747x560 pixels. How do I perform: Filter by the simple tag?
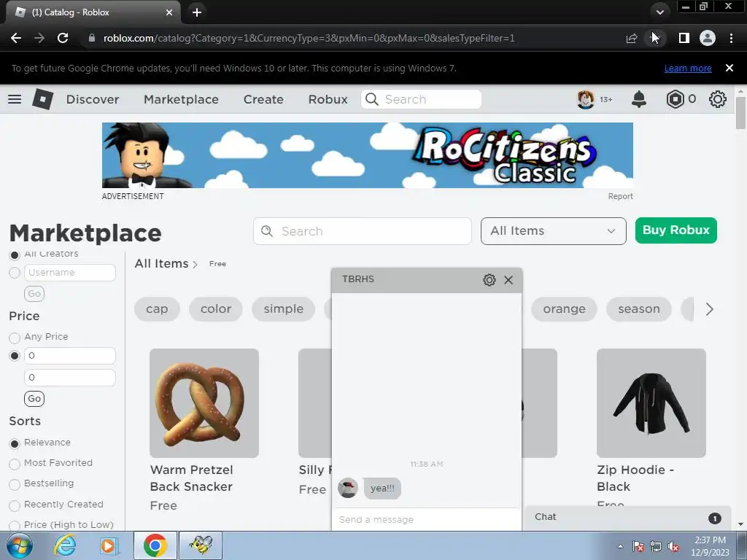284,309
